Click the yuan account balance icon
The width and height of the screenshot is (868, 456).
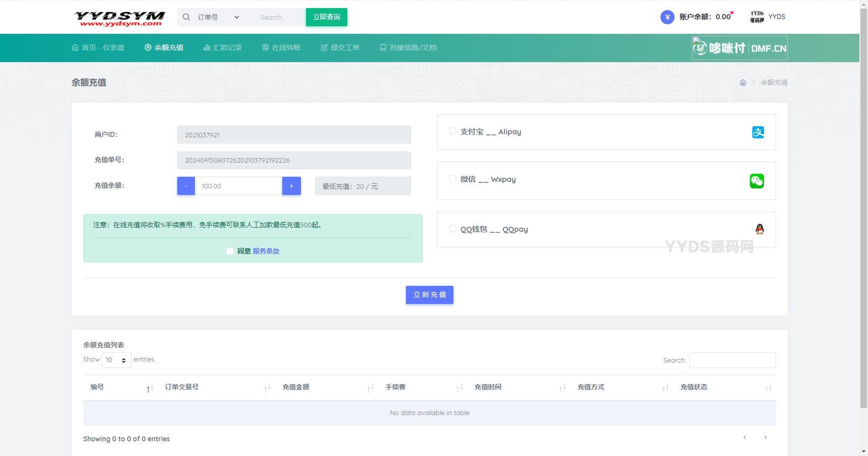coord(667,17)
